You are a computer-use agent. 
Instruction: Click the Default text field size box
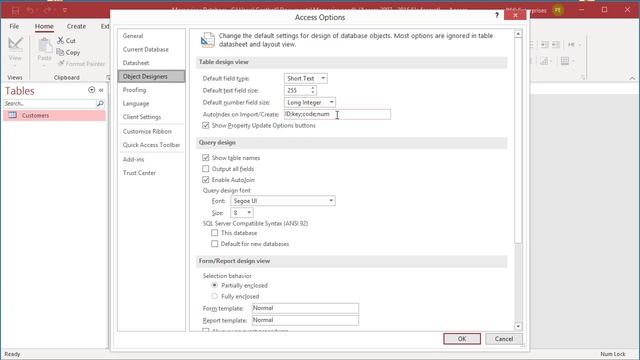tap(297, 91)
